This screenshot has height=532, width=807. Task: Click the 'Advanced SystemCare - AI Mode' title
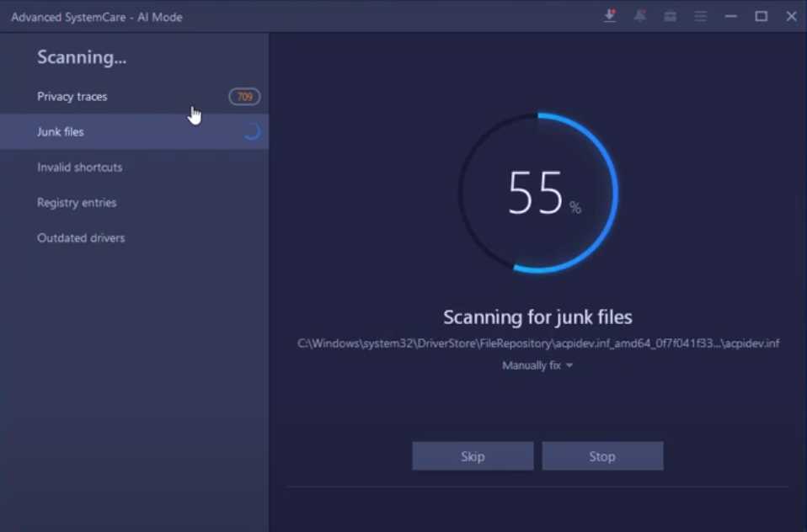coord(97,17)
